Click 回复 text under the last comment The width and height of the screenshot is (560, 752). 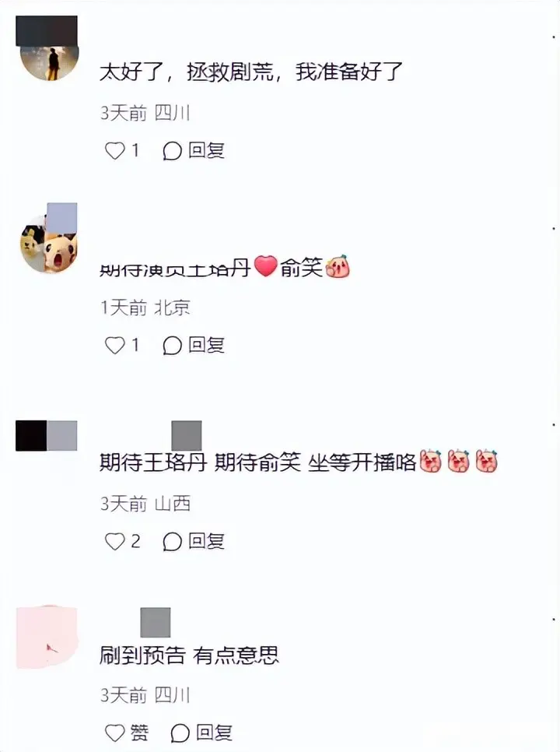[x=214, y=733]
